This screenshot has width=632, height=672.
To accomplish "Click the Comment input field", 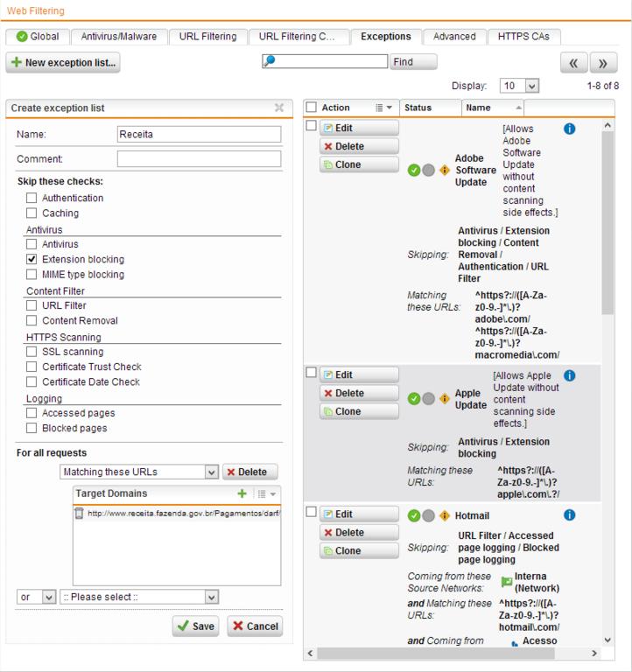I will [199, 158].
